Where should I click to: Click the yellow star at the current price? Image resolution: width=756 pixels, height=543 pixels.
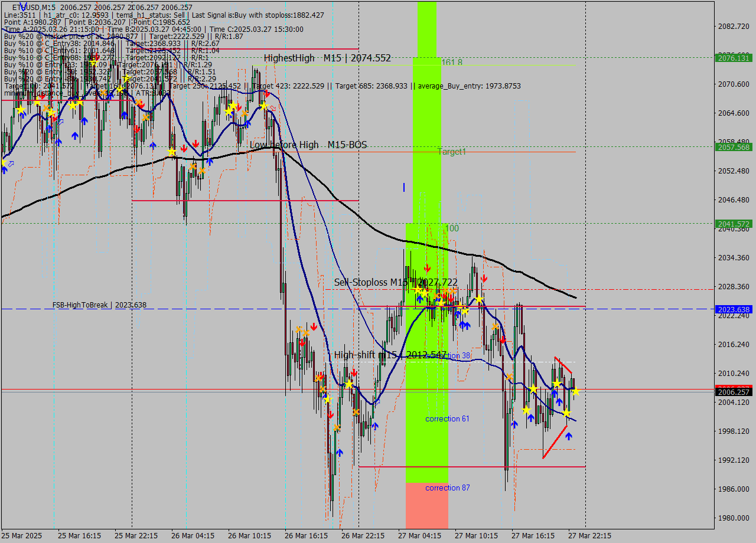pyautogui.click(x=575, y=391)
